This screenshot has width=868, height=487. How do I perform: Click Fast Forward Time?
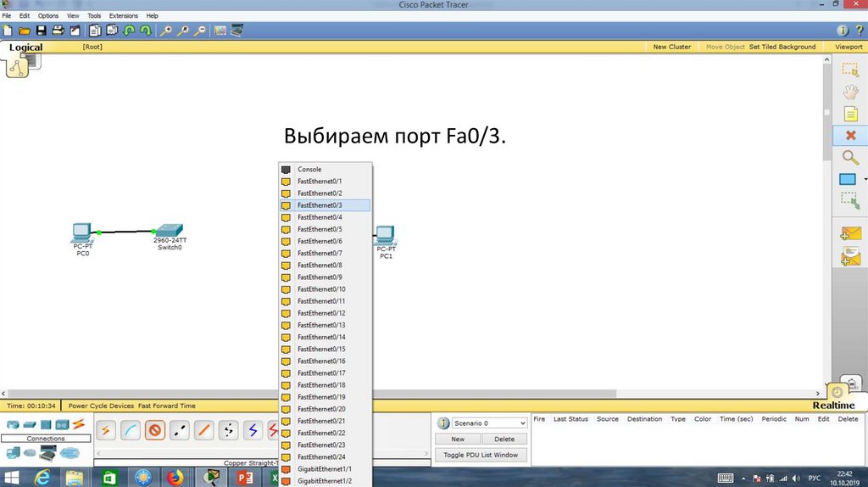167,406
